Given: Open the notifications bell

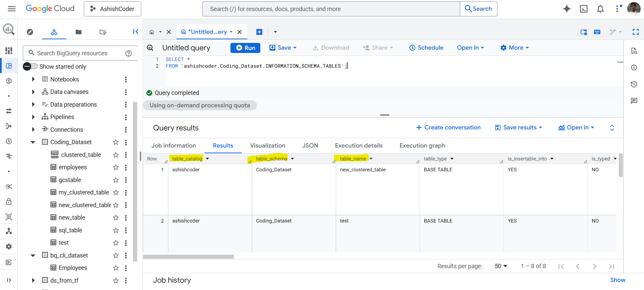Looking at the screenshot, I should [x=600, y=9].
